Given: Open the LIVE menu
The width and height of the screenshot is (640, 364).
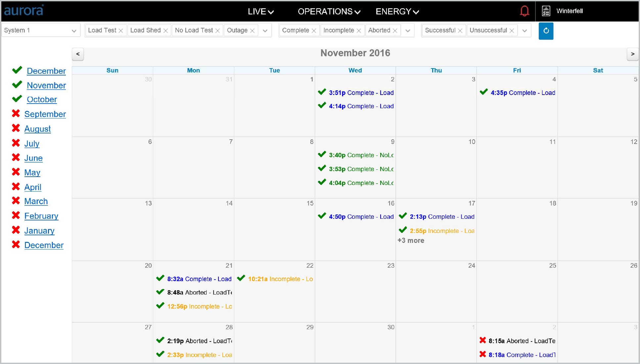Looking at the screenshot, I should [x=261, y=12].
